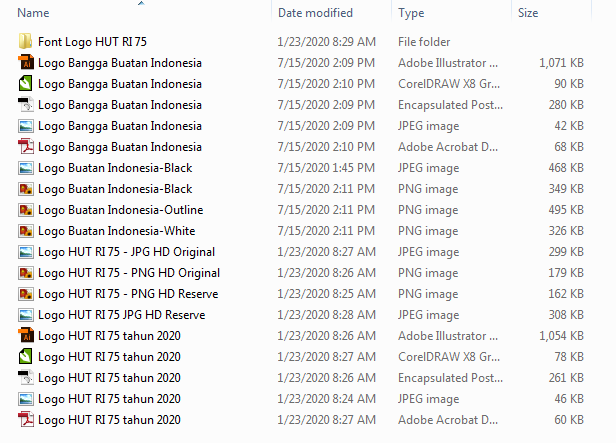Click the 349 KB size cell
Image resolution: width=616 pixels, height=443 pixels.
tap(566, 189)
